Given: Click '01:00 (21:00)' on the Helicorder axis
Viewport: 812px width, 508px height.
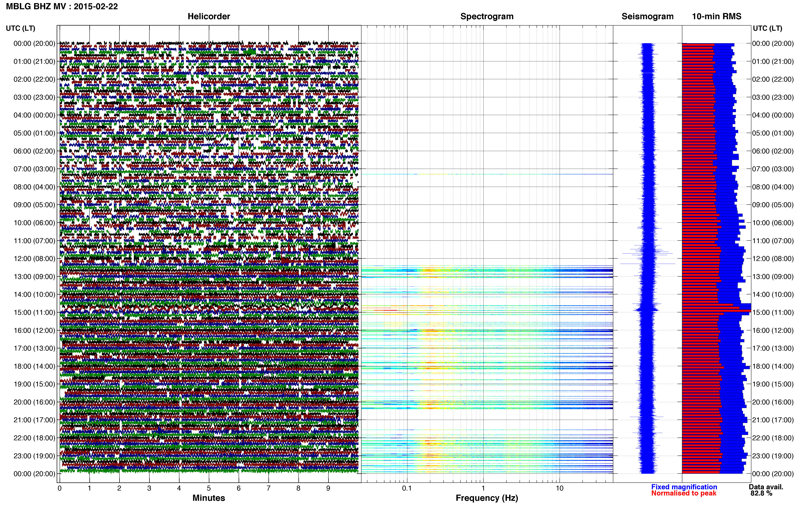Looking at the screenshot, I should [34, 61].
